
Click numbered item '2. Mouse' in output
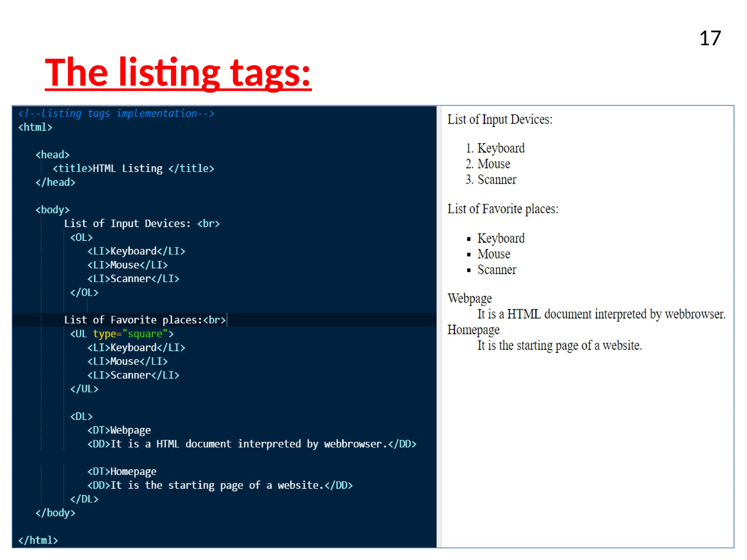488,164
